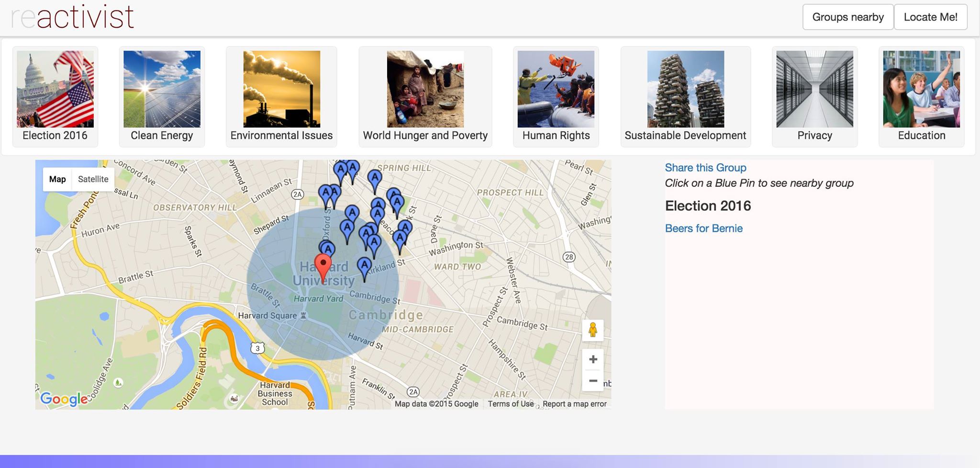
Task: Open the Environmental Issues category
Action: [281, 97]
